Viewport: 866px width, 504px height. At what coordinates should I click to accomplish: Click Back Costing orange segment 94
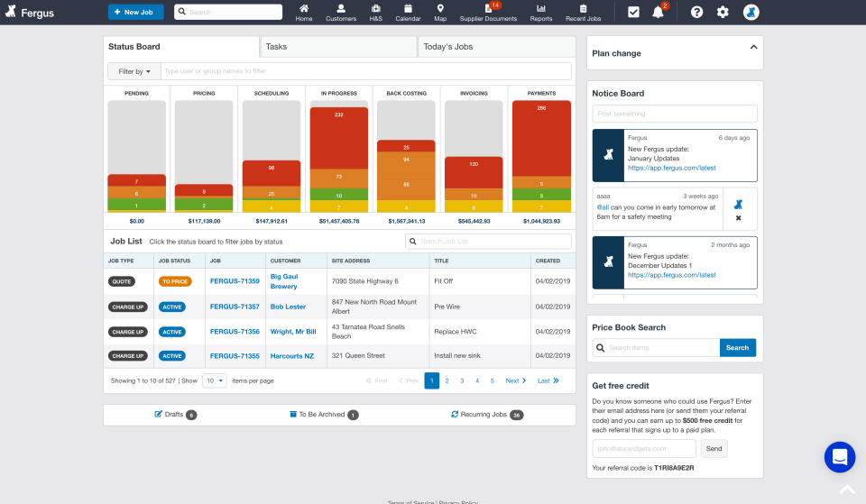[x=406, y=164]
